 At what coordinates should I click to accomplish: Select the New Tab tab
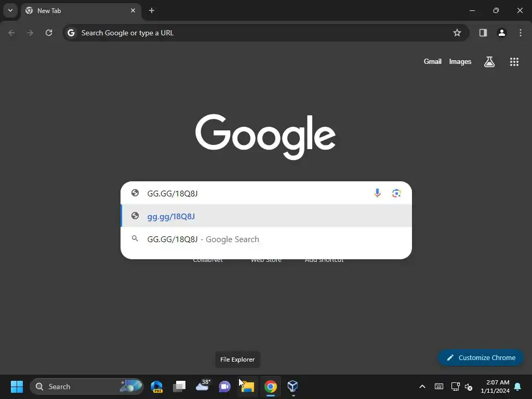[81, 10]
